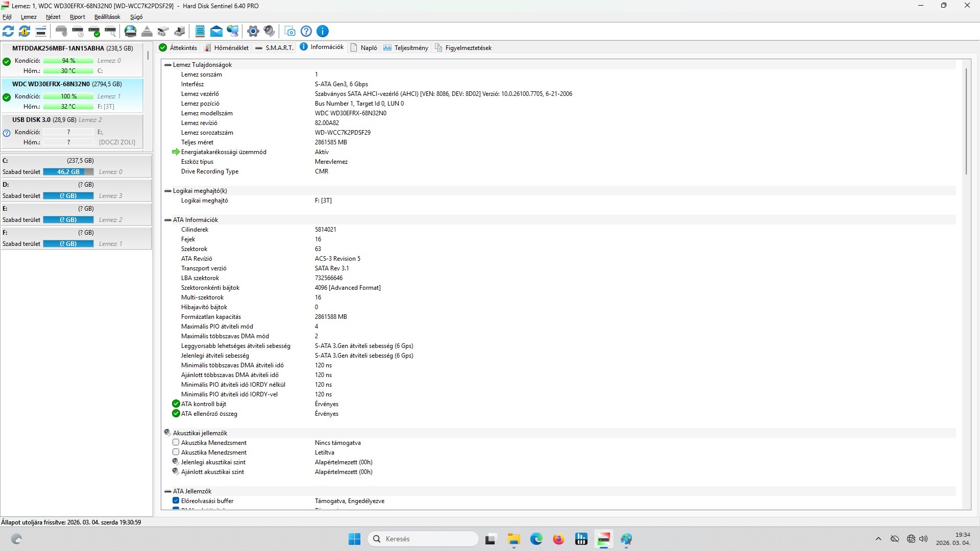
Task: Toggle the first Akusztika Menedzsment checkbox
Action: (x=176, y=442)
